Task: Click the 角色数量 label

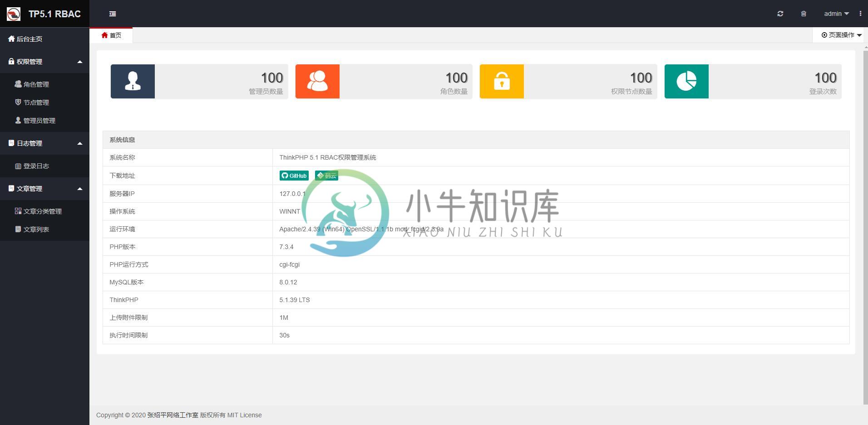Action: click(454, 91)
